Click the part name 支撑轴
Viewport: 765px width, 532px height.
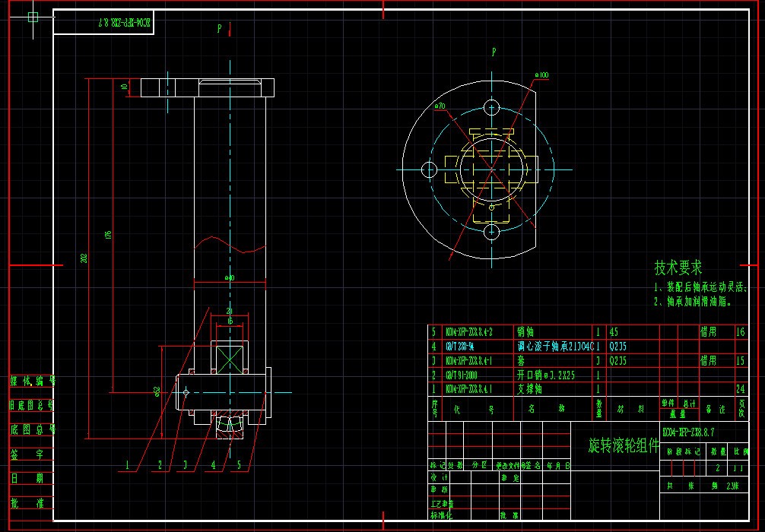coord(530,389)
